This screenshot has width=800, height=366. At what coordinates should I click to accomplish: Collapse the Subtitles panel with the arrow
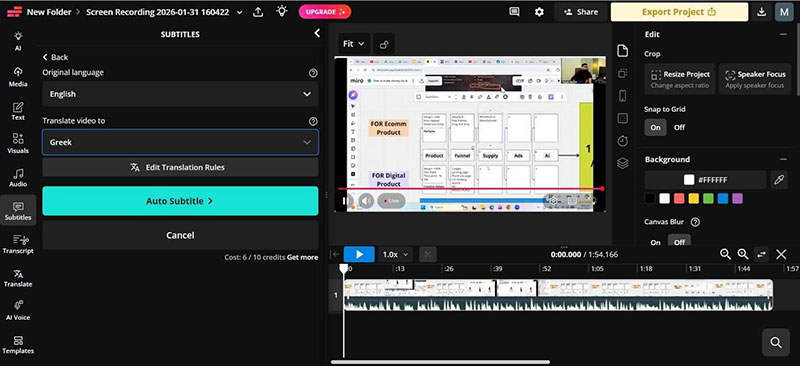317,33
